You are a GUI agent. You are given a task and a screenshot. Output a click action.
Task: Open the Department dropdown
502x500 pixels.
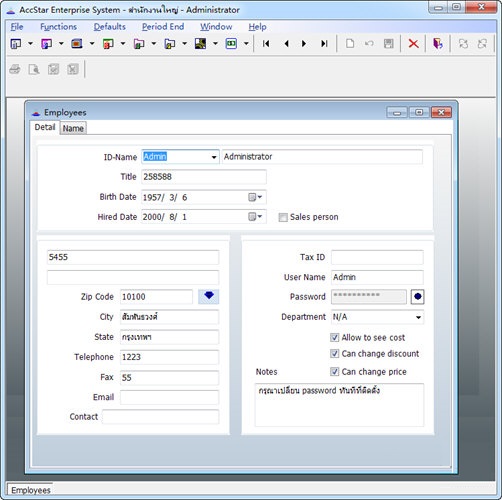[x=418, y=317]
